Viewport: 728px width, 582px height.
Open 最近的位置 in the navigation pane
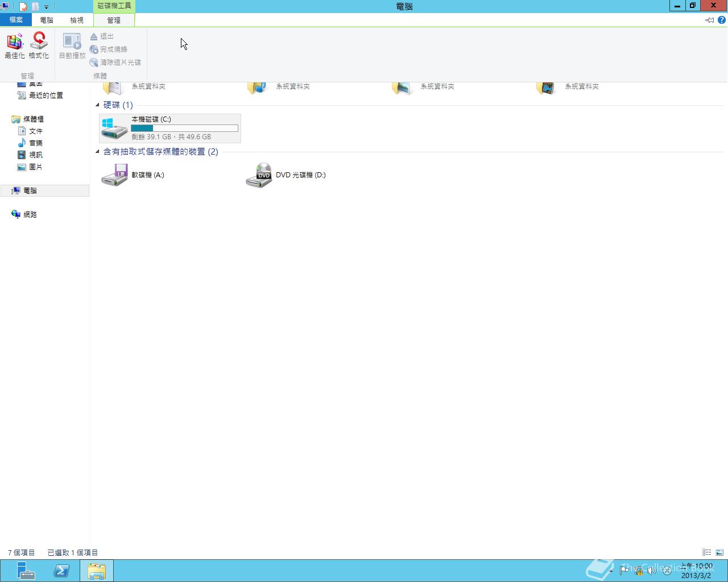click(x=40, y=95)
